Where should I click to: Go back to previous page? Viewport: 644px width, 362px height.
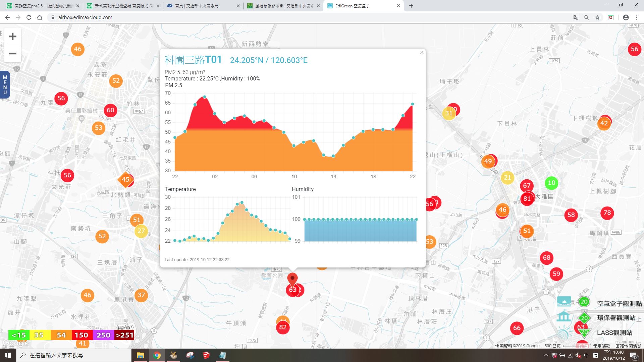click(7, 17)
